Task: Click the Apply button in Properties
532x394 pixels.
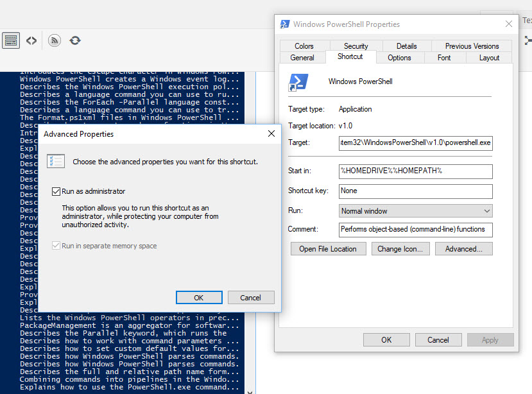Action: [490, 339]
